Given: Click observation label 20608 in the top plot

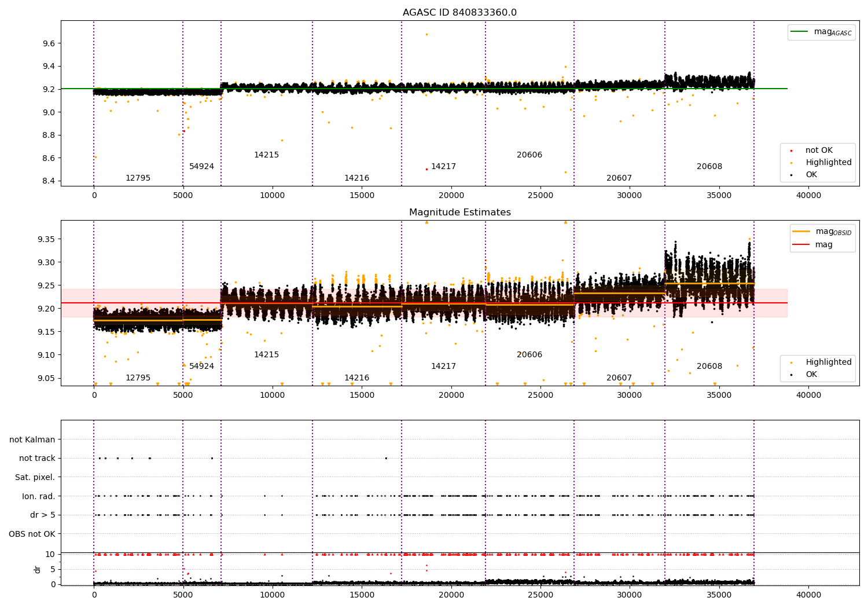Looking at the screenshot, I should [709, 167].
